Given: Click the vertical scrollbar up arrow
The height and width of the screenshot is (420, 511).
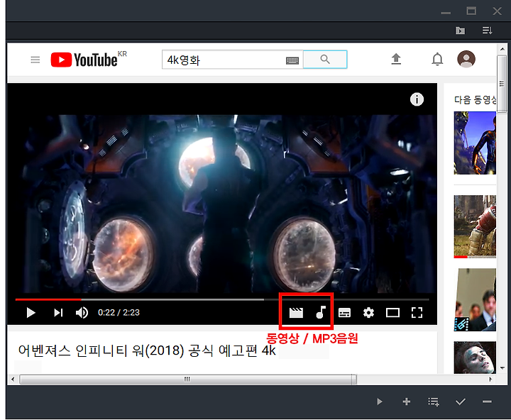Looking at the screenshot, I should point(502,49).
